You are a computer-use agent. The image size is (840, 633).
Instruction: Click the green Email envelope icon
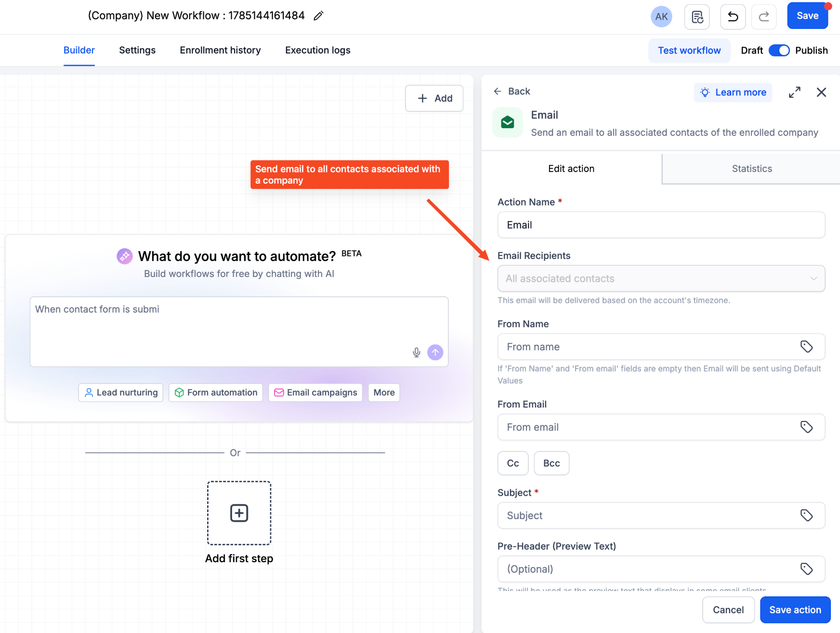coord(508,122)
